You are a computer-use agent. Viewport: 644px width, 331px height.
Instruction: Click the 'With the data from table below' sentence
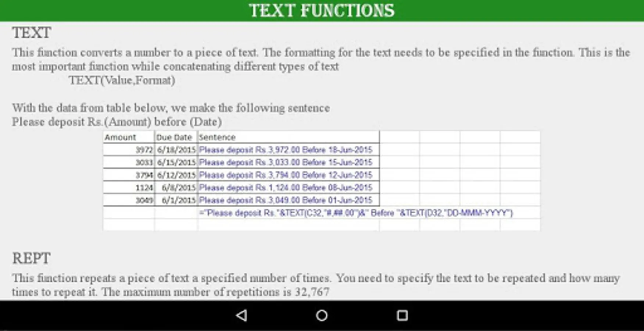coord(171,108)
